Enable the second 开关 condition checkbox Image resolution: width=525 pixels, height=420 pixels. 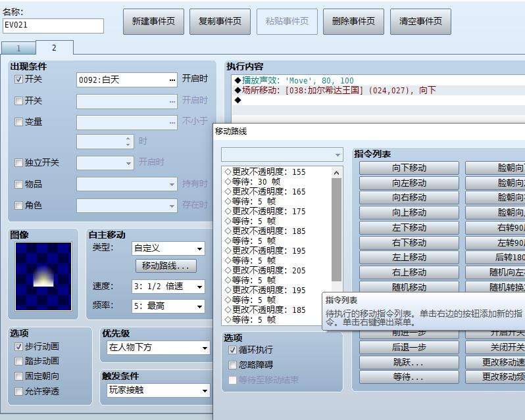pyautogui.click(x=18, y=101)
